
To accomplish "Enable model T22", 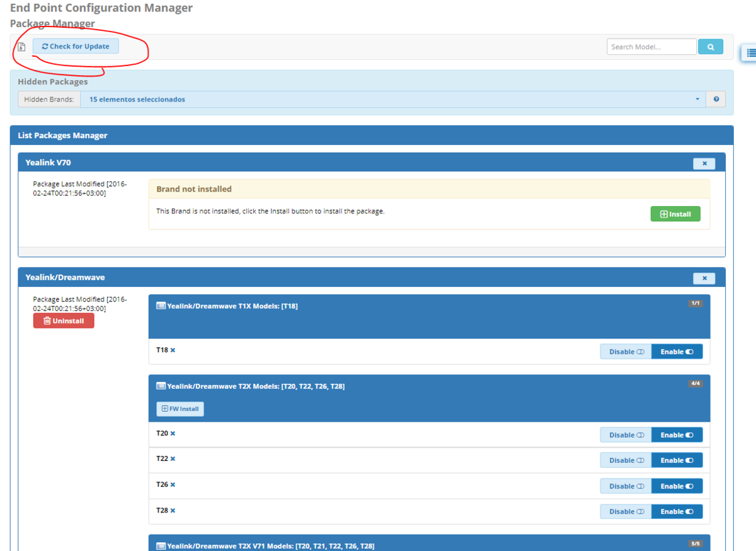I will pos(677,460).
